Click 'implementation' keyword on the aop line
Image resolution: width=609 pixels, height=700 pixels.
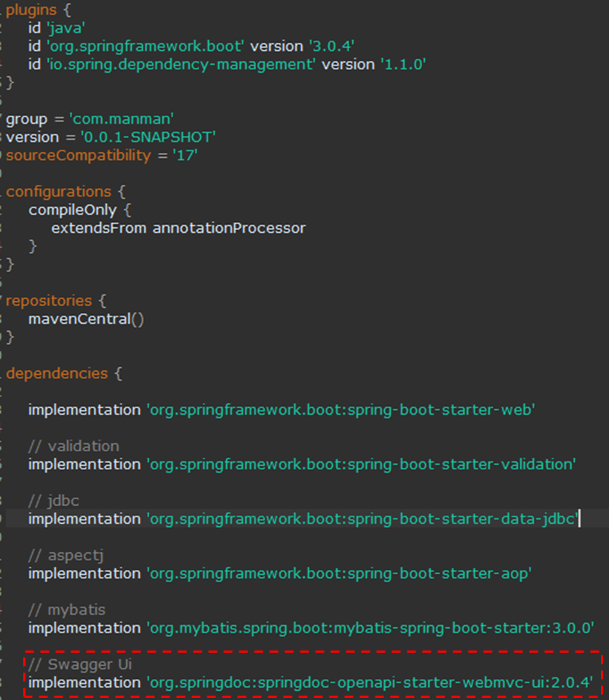[84, 573]
